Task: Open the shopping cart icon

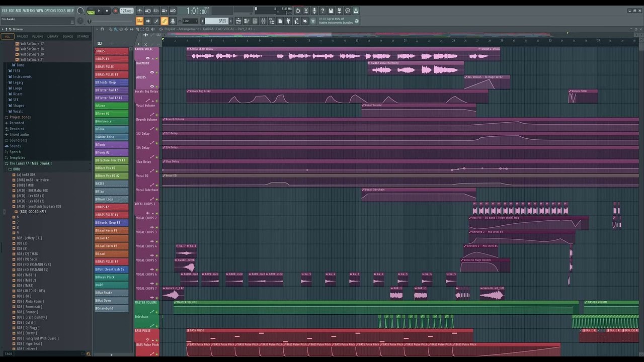Action: click(x=312, y=21)
